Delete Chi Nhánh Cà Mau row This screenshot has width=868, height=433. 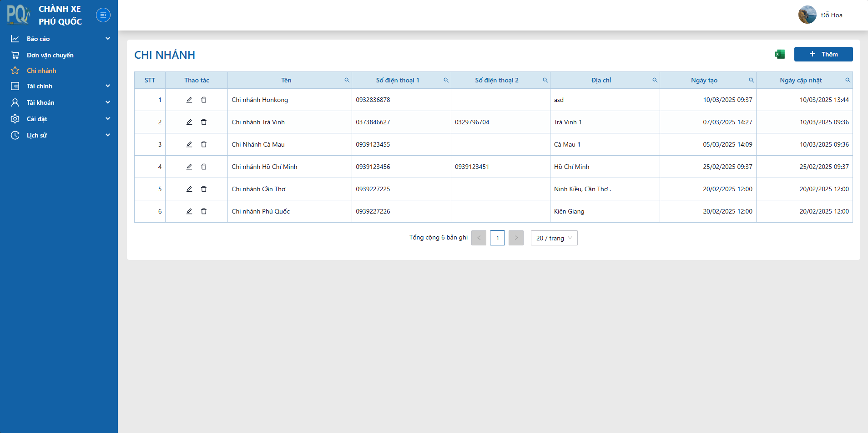click(x=204, y=144)
